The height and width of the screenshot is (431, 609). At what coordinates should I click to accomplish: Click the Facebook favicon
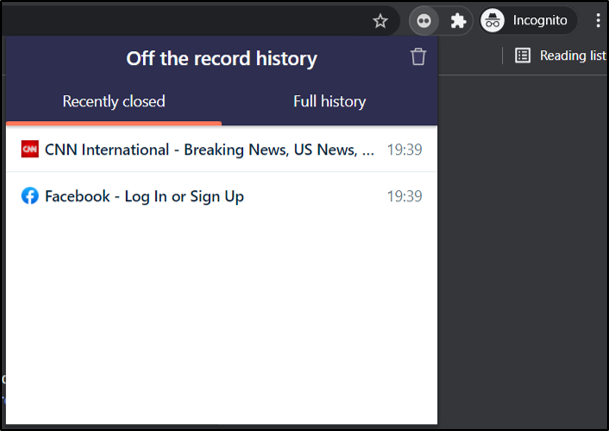[x=30, y=196]
